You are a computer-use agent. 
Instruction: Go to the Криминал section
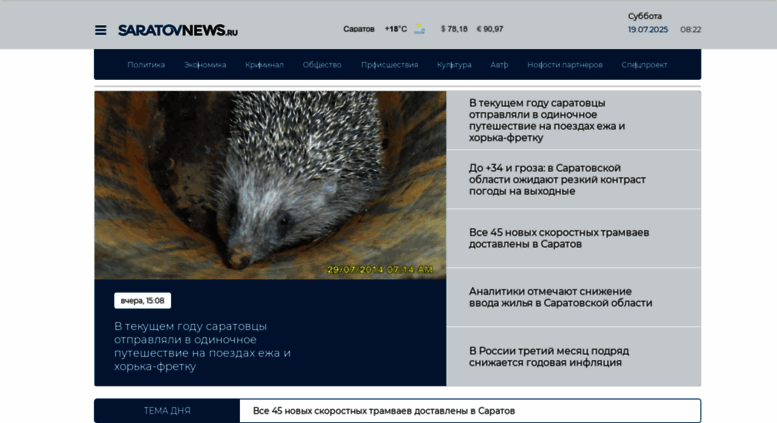pyautogui.click(x=264, y=65)
